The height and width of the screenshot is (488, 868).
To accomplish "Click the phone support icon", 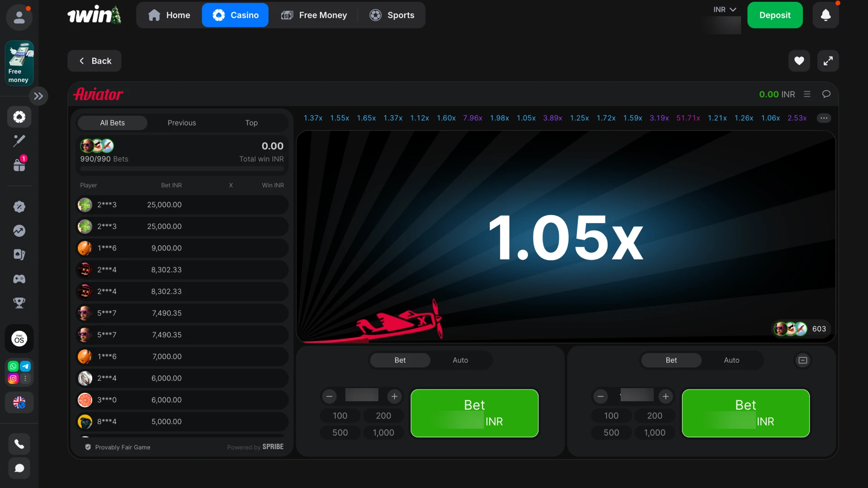I will pyautogui.click(x=19, y=444).
